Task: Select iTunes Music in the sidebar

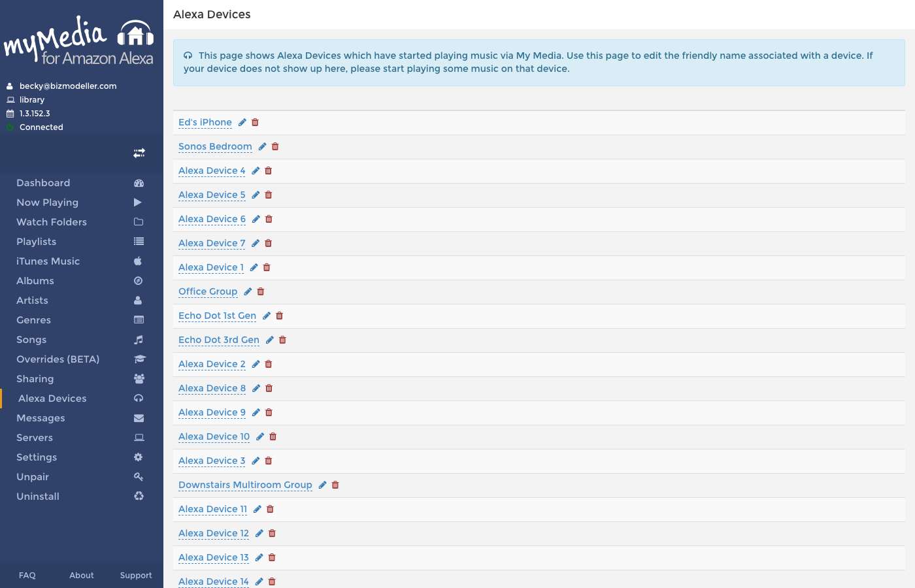Action: click(48, 261)
